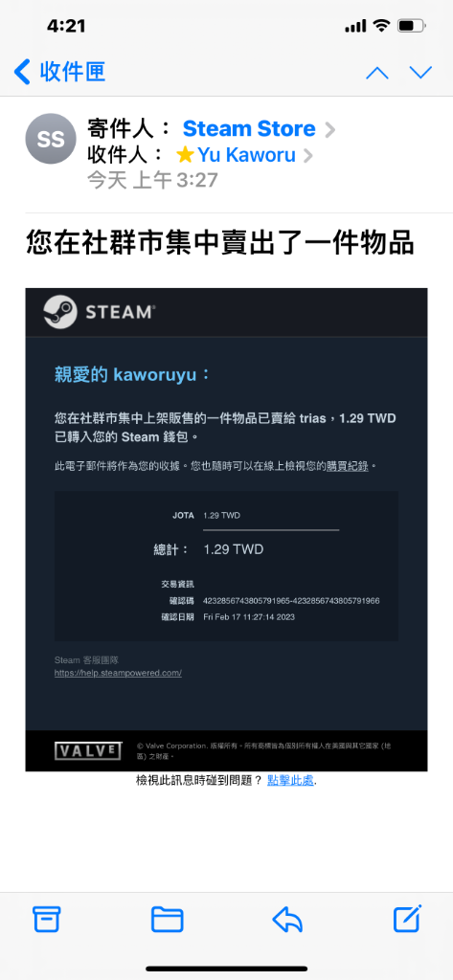Compose new mail with pencil icon
This screenshot has width=453, height=980.
[x=407, y=919]
